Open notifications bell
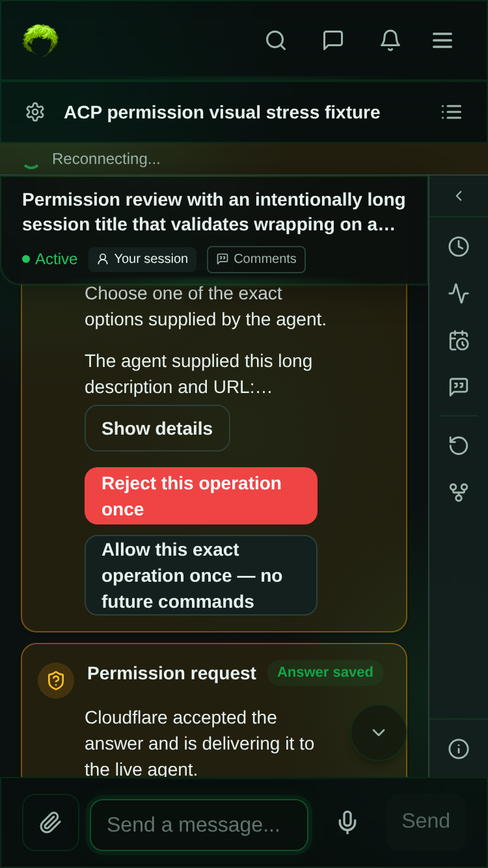Image resolution: width=488 pixels, height=868 pixels. [x=390, y=40]
